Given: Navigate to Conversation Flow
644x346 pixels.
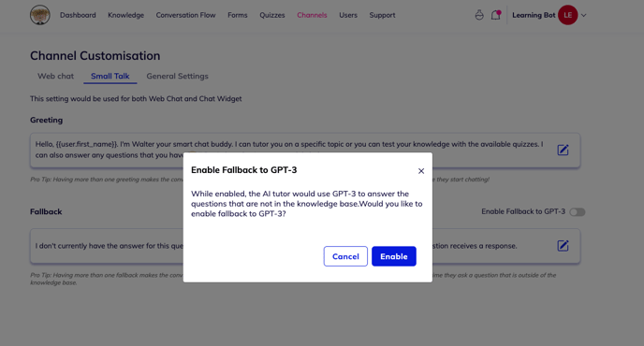Looking at the screenshot, I should 185,15.
